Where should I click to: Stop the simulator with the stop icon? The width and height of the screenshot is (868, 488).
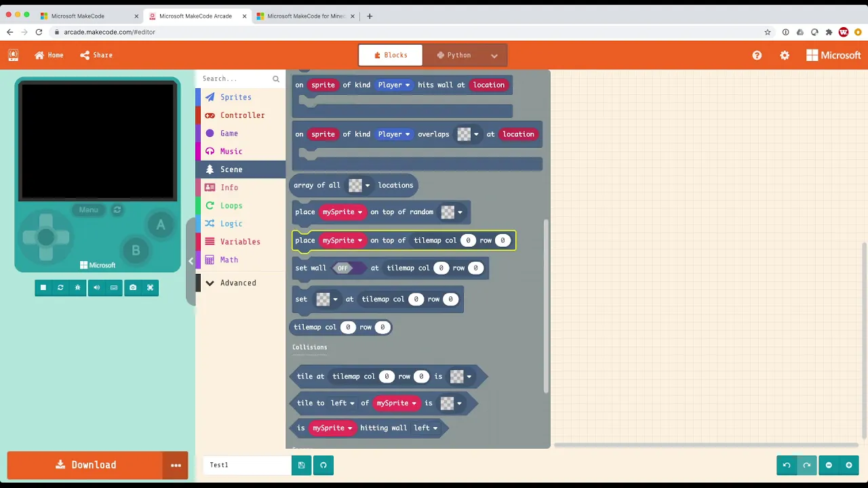point(43,287)
